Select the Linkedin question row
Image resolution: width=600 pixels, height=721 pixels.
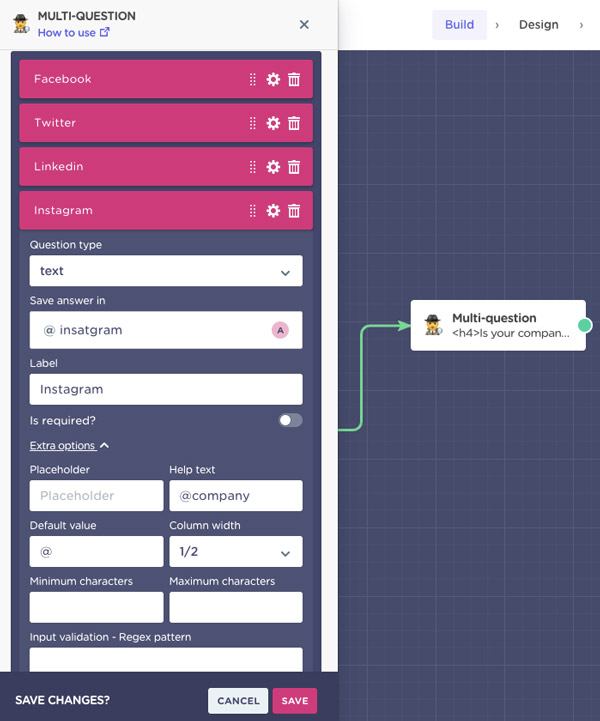coord(166,166)
